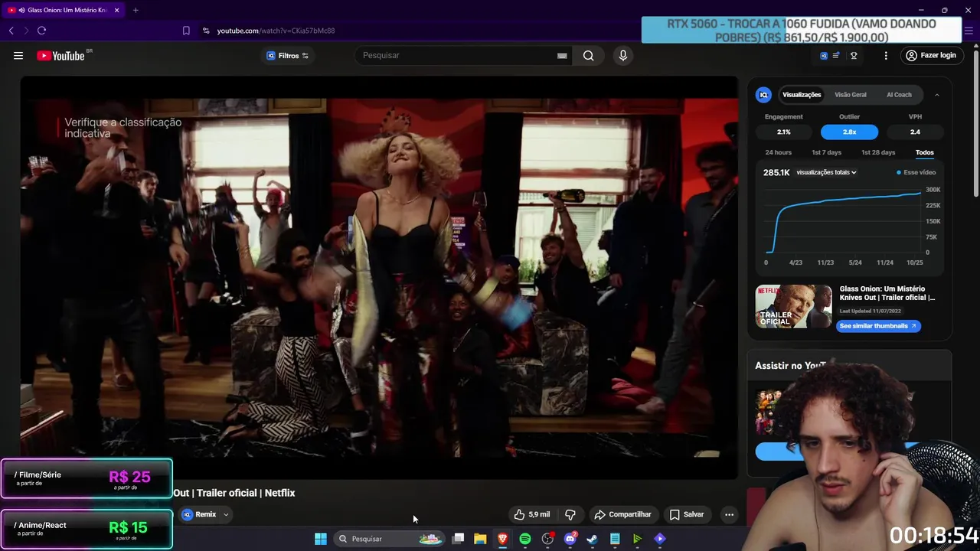The height and width of the screenshot is (551, 980).
Task: Close the Glass Onion browser tab
Action: click(116, 10)
